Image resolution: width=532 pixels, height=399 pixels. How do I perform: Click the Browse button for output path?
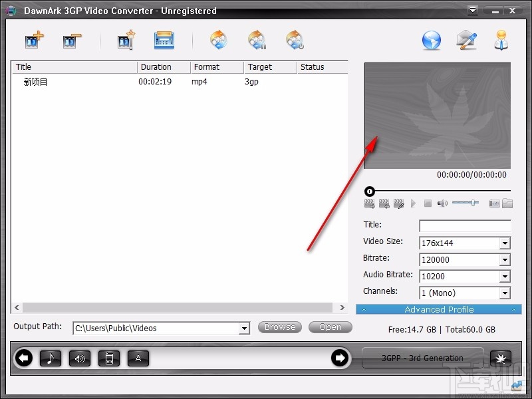click(x=279, y=327)
